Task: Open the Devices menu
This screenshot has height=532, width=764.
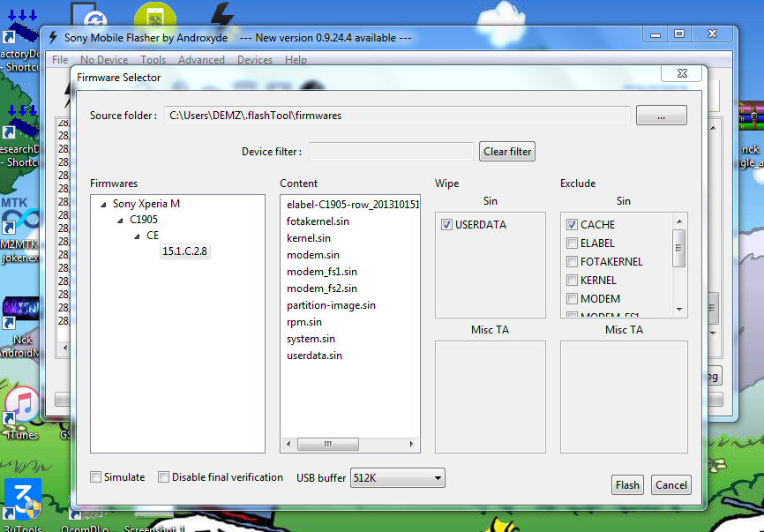Action: coord(255,59)
